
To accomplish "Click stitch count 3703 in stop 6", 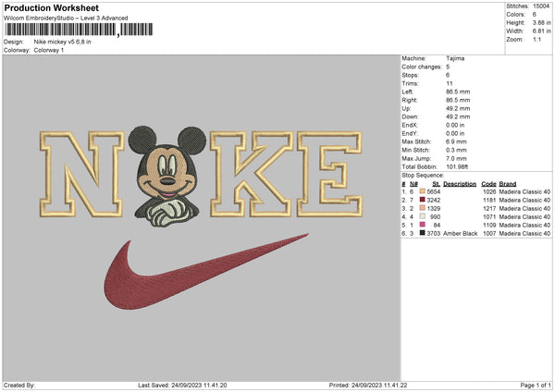I will (x=434, y=234).
